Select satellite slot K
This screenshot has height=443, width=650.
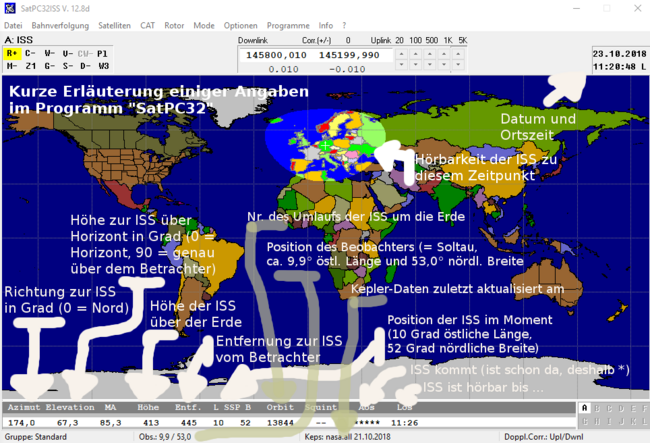tap(633, 421)
